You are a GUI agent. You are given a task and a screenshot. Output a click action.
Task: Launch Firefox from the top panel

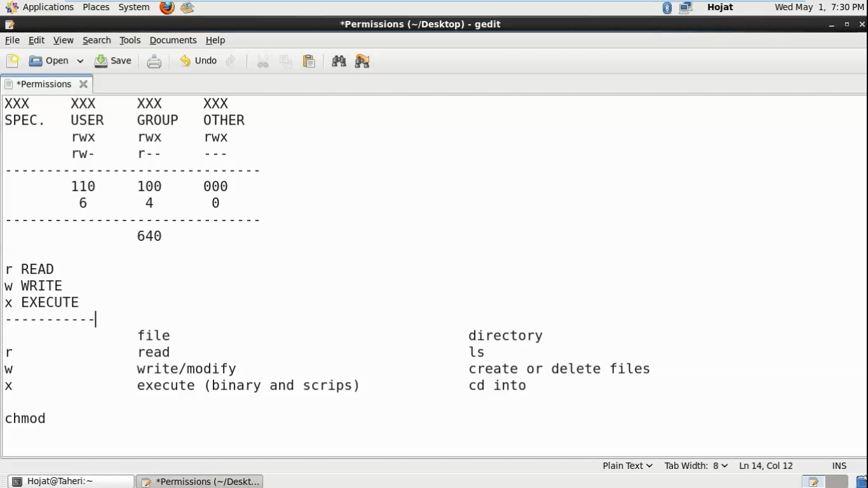[x=166, y=8]
